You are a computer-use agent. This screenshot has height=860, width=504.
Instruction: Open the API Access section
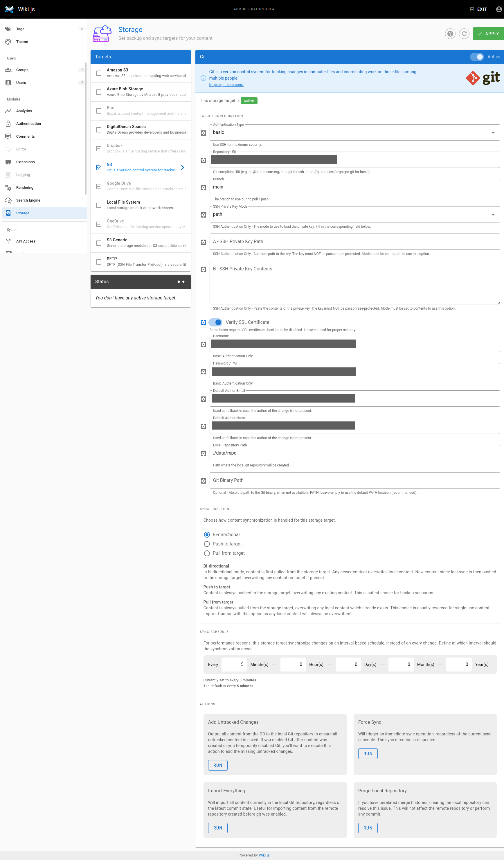(x=26, y=241)
